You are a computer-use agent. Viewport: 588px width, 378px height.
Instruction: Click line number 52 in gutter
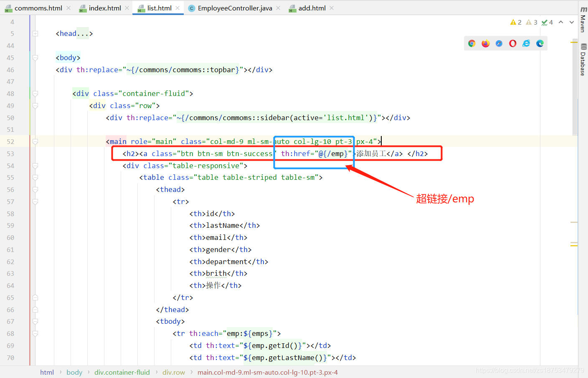(10, 141)
